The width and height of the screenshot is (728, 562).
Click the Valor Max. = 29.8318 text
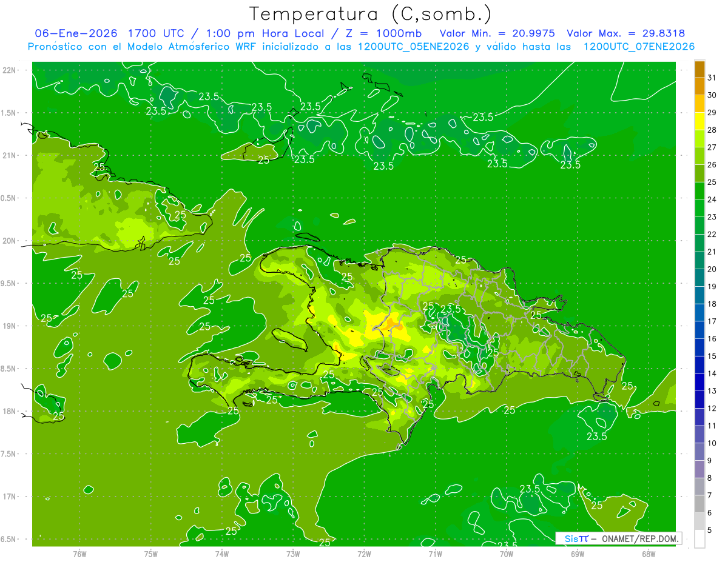(x=626, y=33)
